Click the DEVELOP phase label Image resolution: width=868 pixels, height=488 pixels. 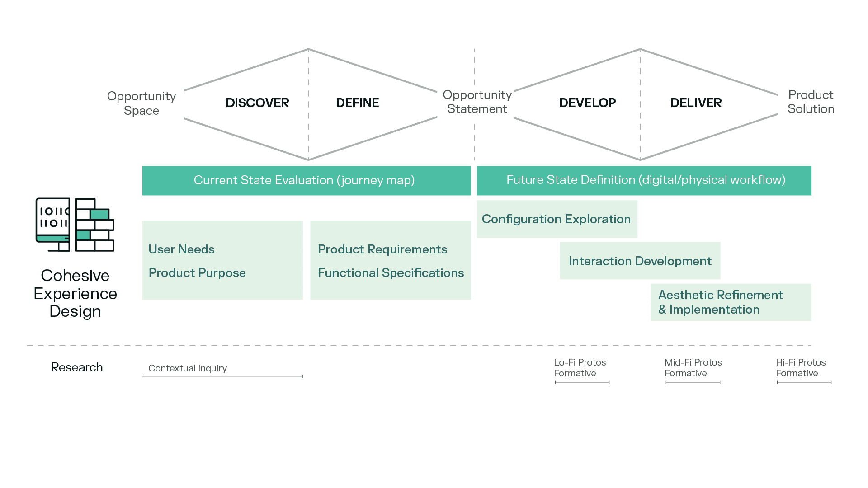pyautogui.click(x=587, y=103)
